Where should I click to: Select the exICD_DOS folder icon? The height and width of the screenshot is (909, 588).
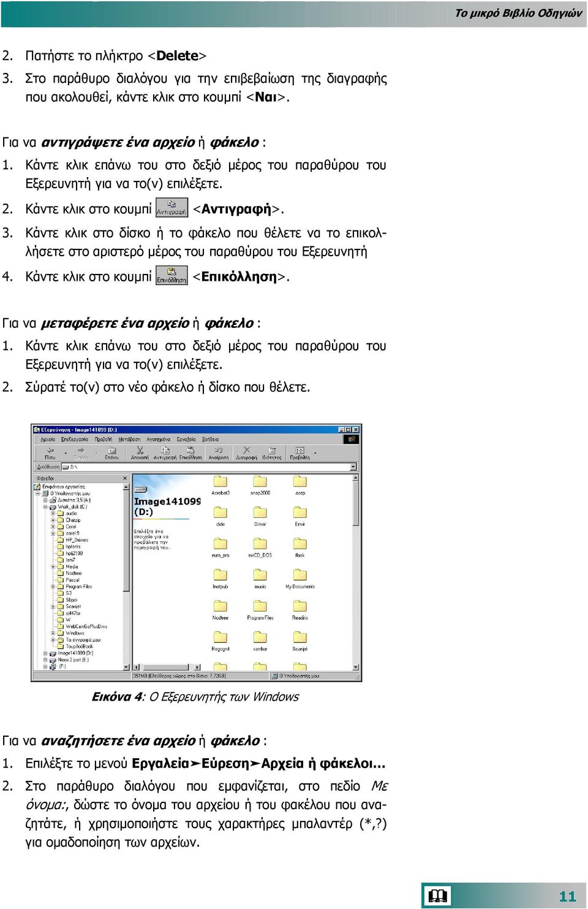coord(260,544)
